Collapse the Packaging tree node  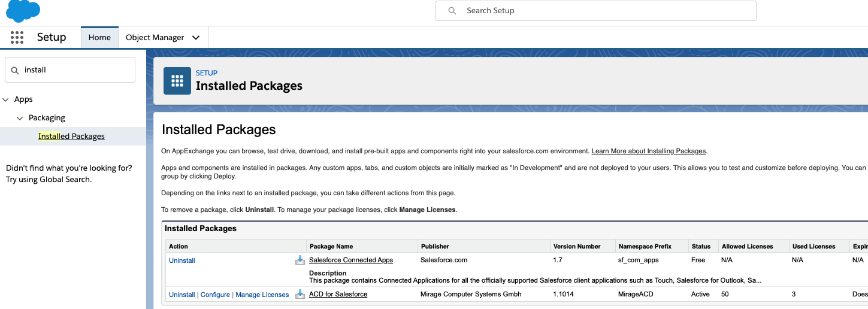coord(20,118)
